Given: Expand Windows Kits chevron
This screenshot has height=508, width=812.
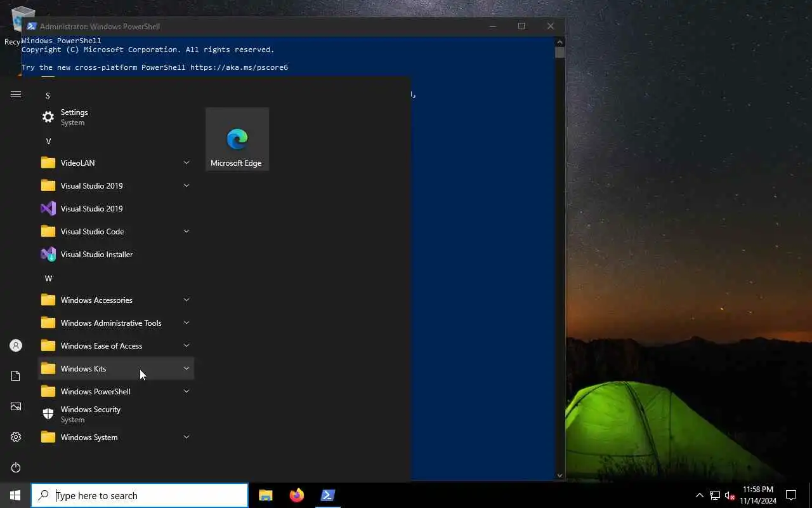Looking at the screenshot, I should [x=187, y=368].
